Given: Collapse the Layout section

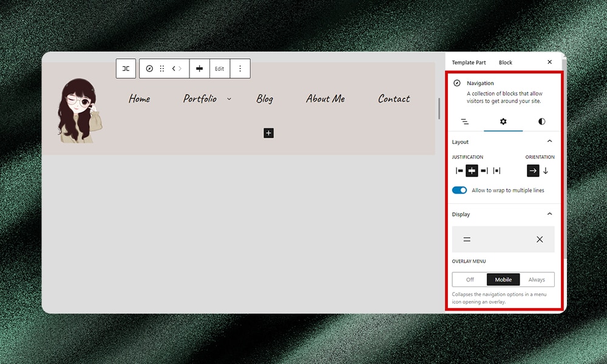Looking at the screenshot, I should pos(549,141).
